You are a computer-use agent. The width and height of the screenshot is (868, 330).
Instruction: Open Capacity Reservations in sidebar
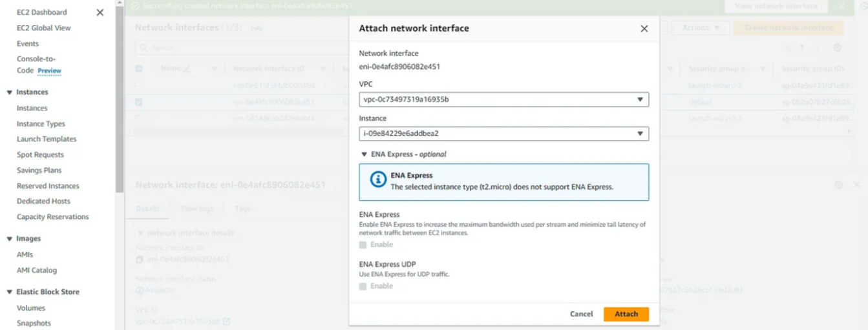pyautogui.click(x=53, y=216)
